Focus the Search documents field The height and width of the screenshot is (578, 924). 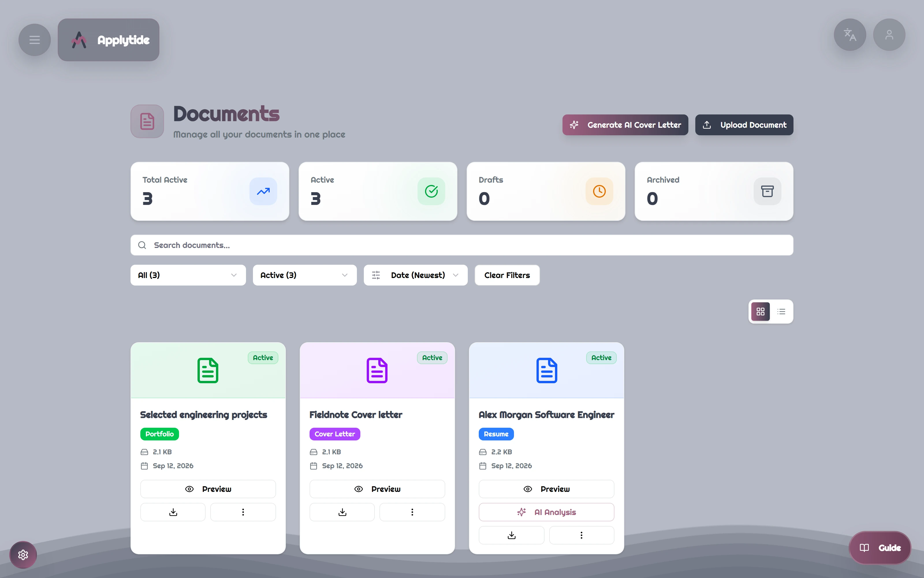[x=462, y=245]
